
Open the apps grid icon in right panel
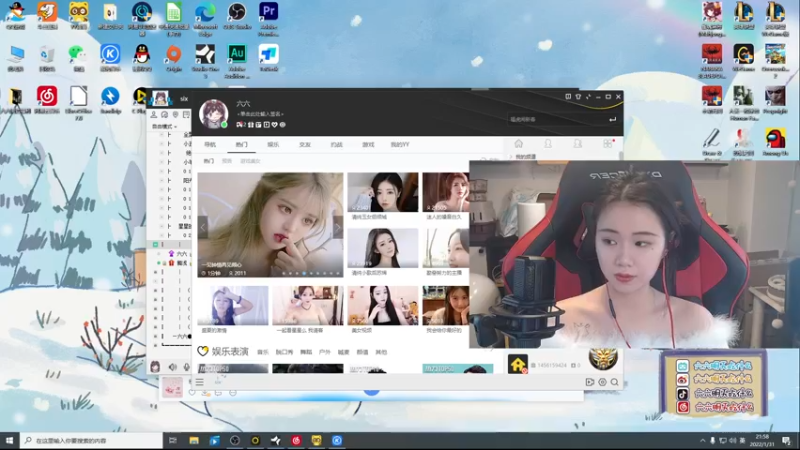click(x=607, y=144)
